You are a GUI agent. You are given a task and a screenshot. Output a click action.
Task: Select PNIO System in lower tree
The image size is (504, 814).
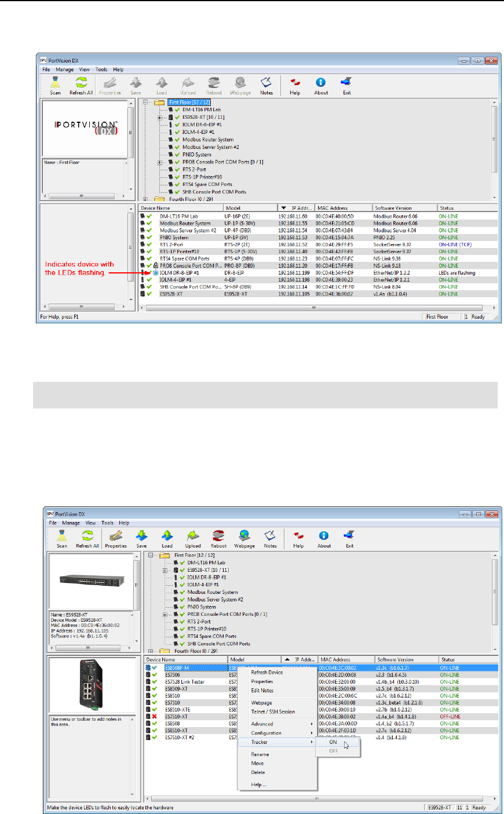coord(202,607)
